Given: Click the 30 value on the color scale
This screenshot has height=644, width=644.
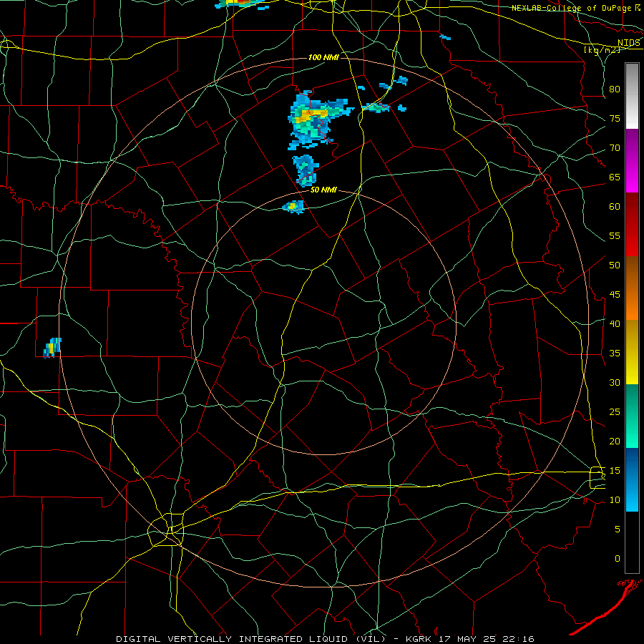Looking at the screenshot, I should pyautogui.click(x=615, y=382).
